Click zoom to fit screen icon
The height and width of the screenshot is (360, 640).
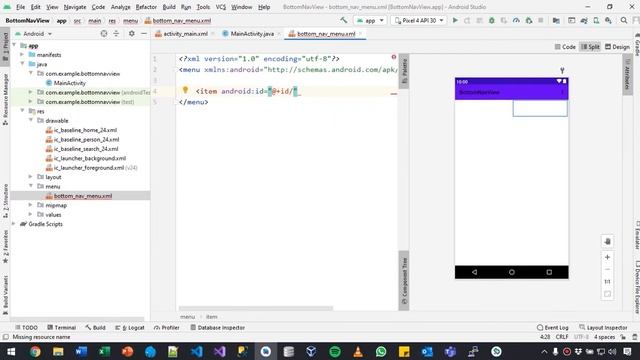point(607,294)
